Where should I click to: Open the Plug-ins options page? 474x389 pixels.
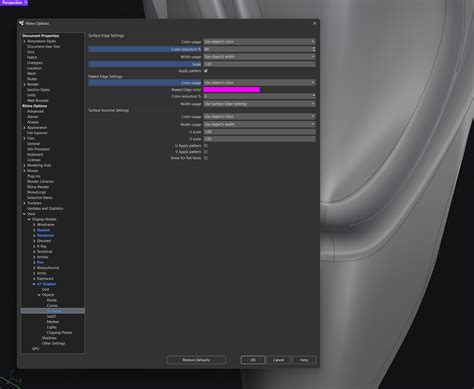pos(34,176)
